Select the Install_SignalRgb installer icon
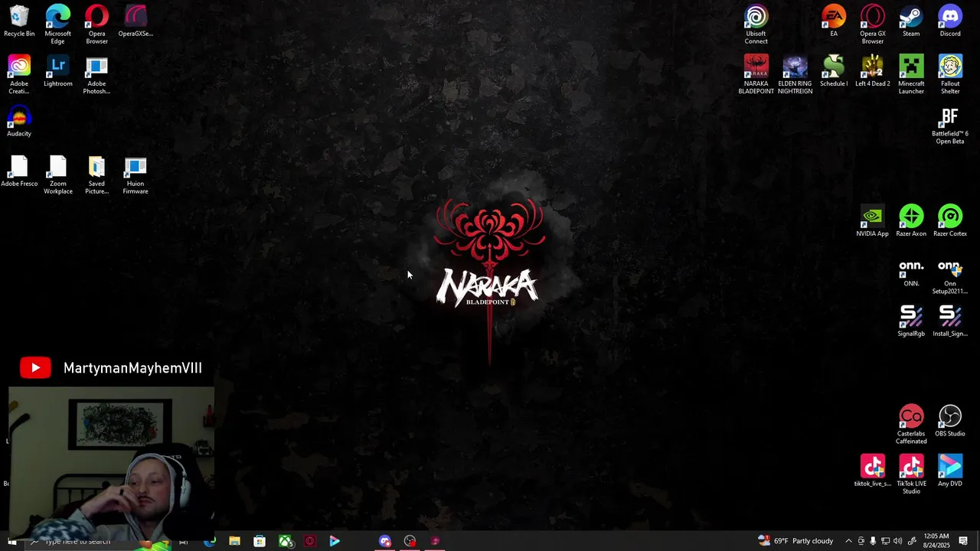The image size is (980, 551). coord(950,321)
